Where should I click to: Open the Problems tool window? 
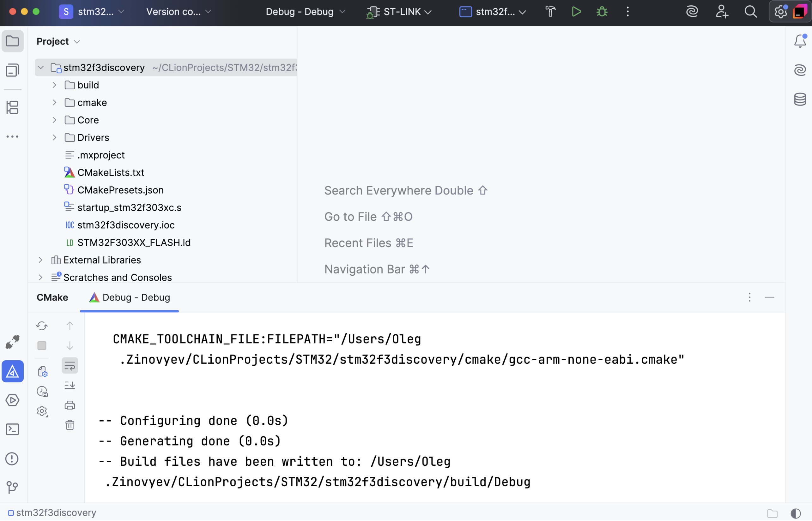13,459
